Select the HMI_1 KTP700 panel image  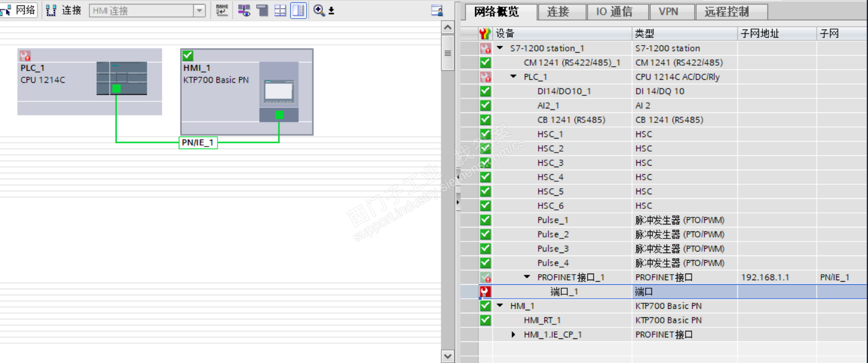[x=279, y=91]
